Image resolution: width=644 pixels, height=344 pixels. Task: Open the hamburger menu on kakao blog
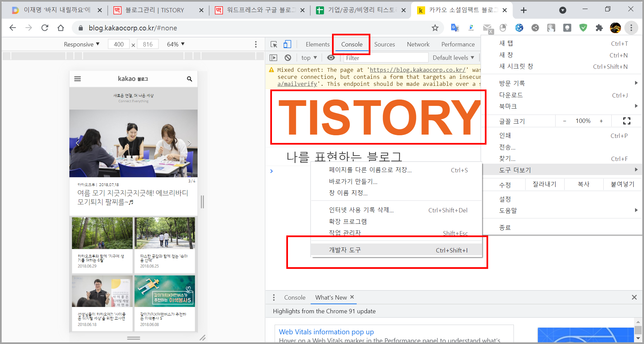(x=77, y=79)
